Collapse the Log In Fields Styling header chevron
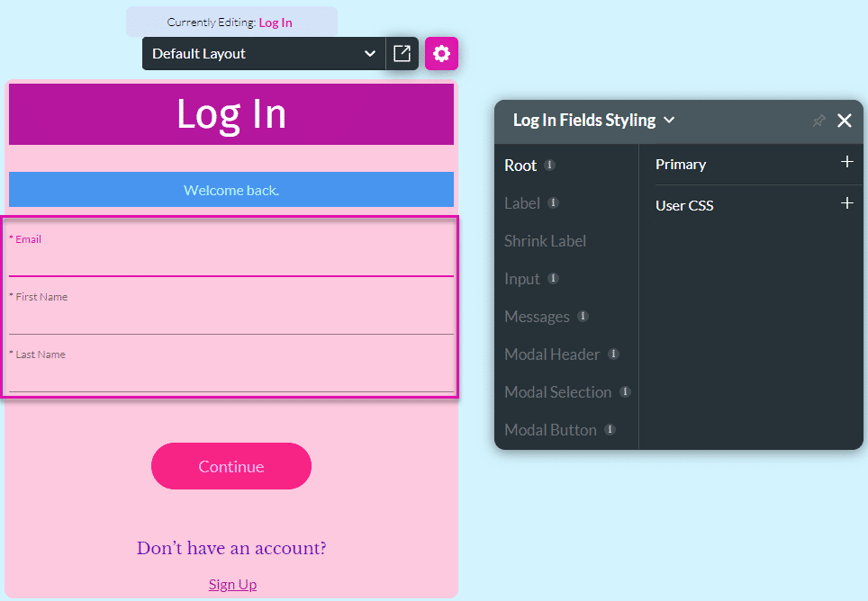 click(x=669, y=120)
